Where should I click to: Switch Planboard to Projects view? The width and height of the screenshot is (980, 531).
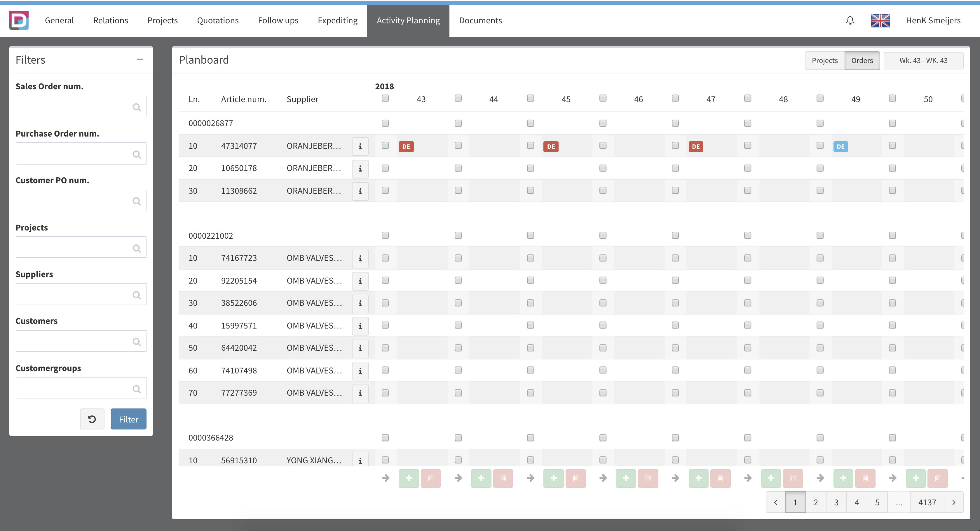pos(825,60)
